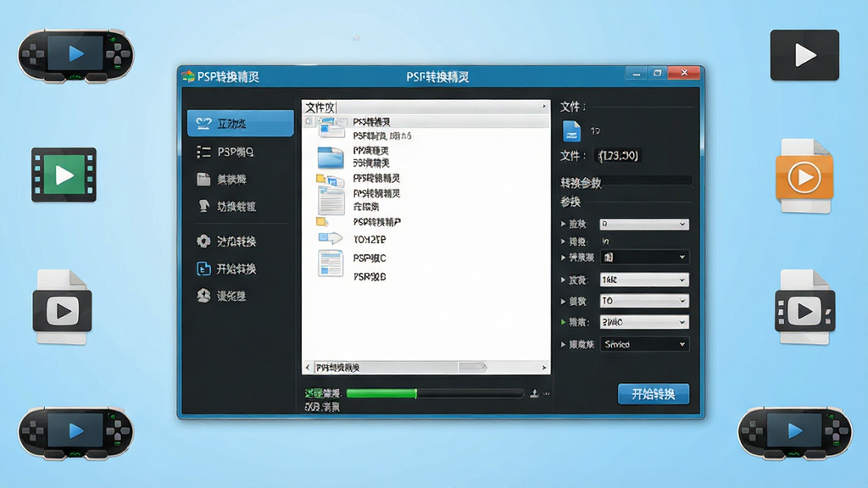Click the green conversion progress bar
This screenshot has height=488, width=868.
coord(435,393)
